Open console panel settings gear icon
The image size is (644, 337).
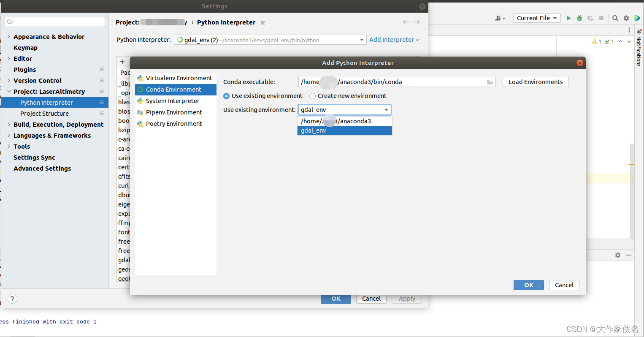[617, 255]
